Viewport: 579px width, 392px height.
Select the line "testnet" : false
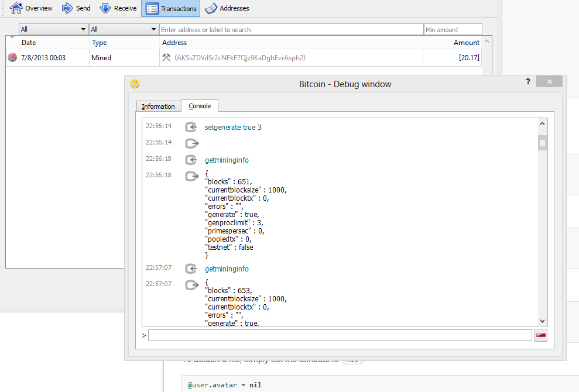[x=229, y=247]
